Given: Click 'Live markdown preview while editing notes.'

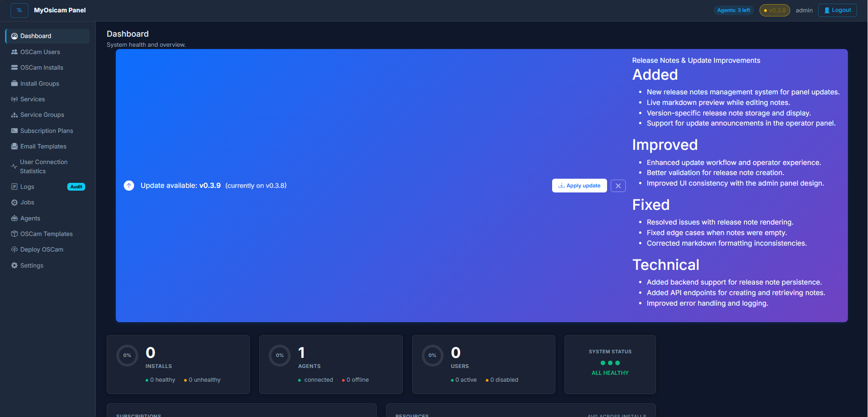Looking at the screenshot, I should click(718, 103).
